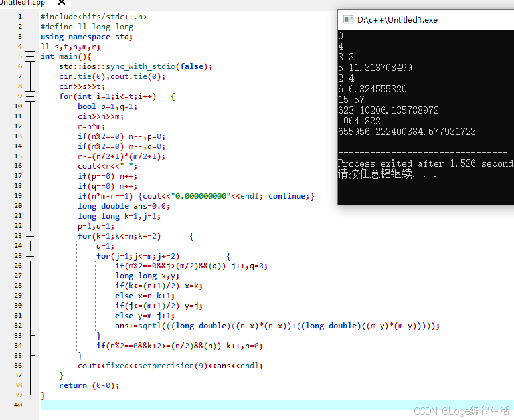Collapse the for loop fold at line 9
This screenshot has height=420, width=514.
pyautogui.click(x=30, y=96)
